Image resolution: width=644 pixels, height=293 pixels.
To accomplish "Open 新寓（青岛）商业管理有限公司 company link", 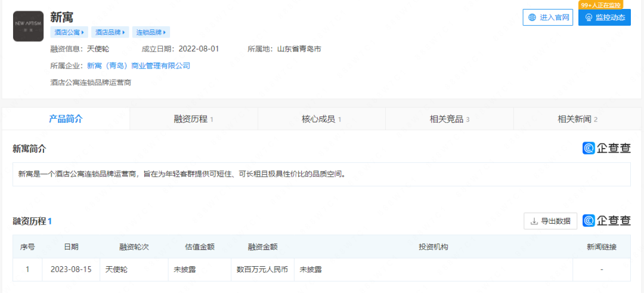I will pyautogui.click(x=138, y=66).
